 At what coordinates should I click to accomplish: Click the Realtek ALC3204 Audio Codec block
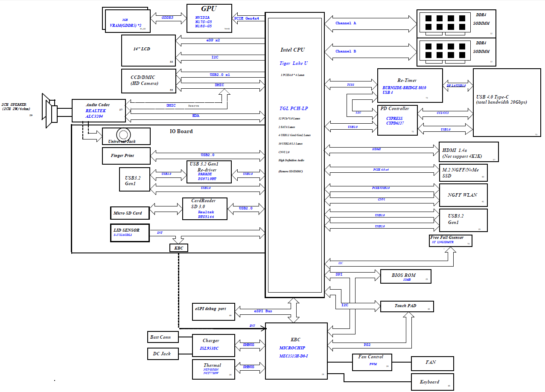(98, 110)
